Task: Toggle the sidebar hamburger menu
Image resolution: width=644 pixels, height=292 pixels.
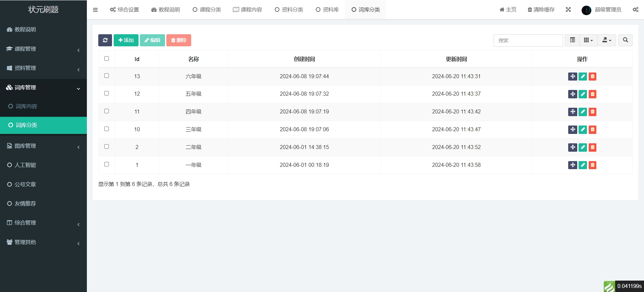Action: [95, 10]
